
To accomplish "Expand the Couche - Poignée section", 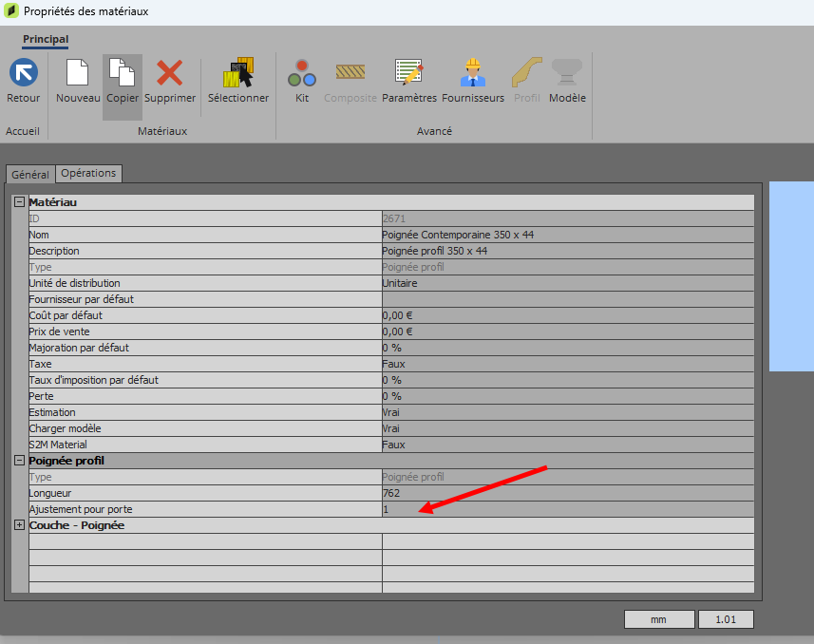I will pyautogui.click(x=19, y=525).
